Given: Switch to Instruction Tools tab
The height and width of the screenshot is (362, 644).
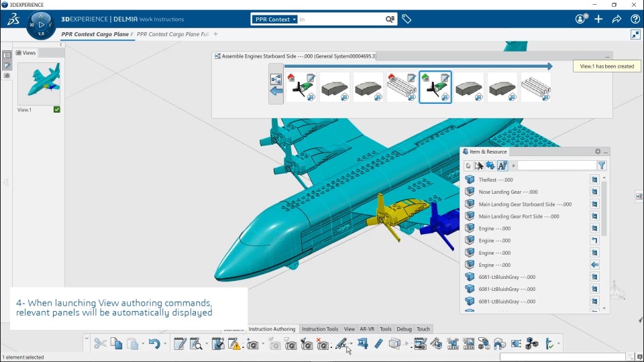Looking at the screenshot, I should [320, 328].
